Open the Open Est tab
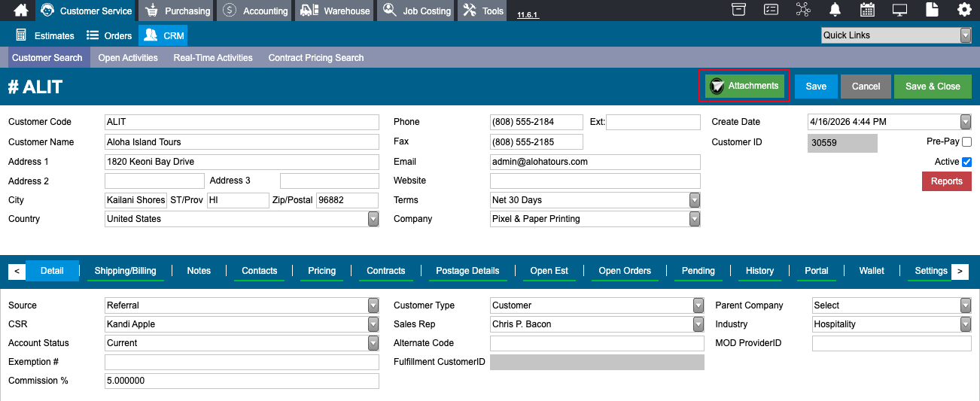The image size is (980, 401). [549, 271]
